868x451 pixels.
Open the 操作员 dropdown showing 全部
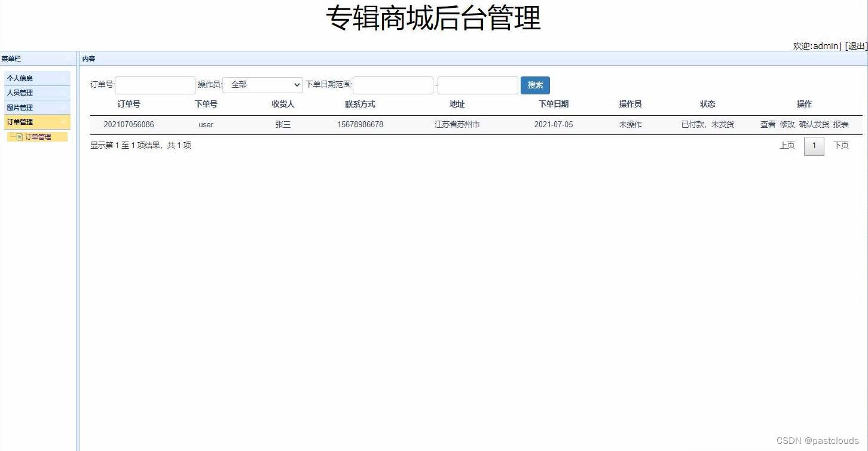263,85
